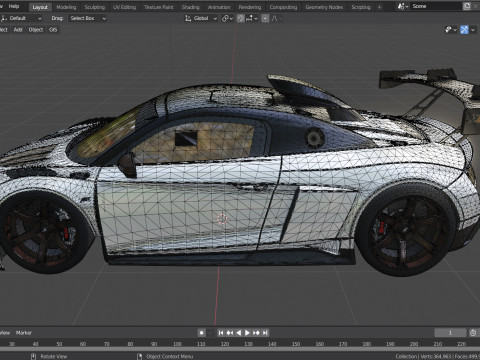Open the Texture Paint workspace
Image resolution: width=480 pixels, height=360 pixels.
coord(159,7)
